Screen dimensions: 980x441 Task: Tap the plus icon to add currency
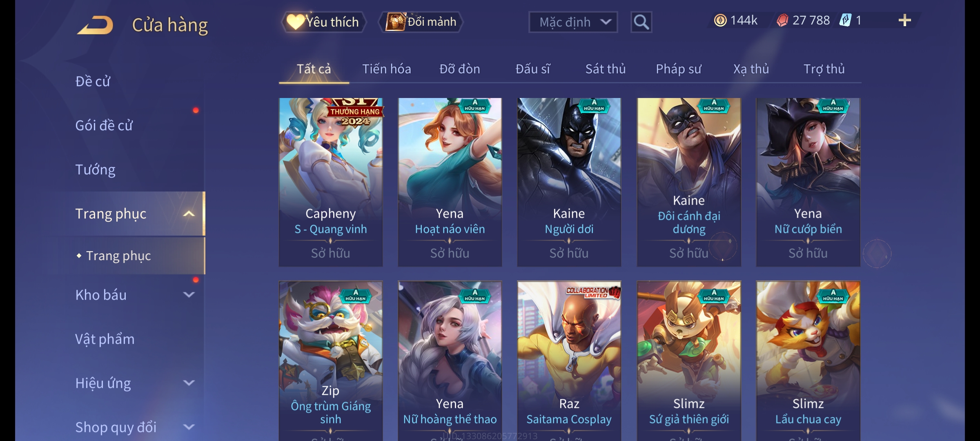[x=904, y=20]
